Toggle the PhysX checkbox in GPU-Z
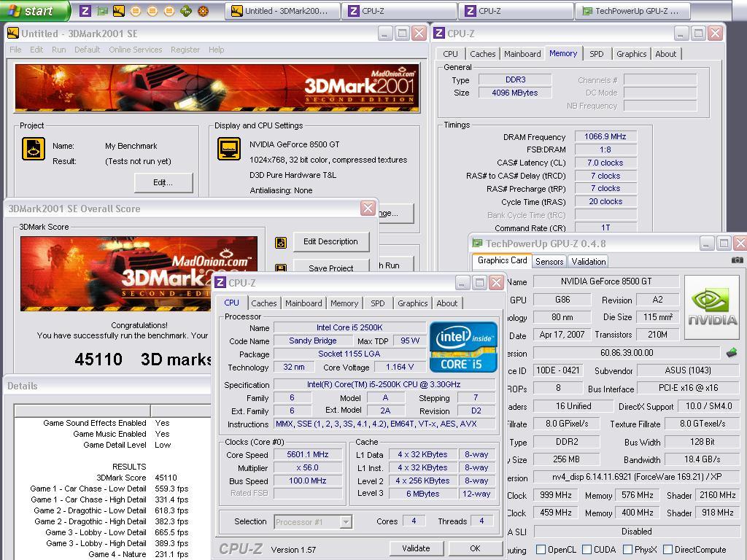Screen dimensions: 747x560 (628, 550)
